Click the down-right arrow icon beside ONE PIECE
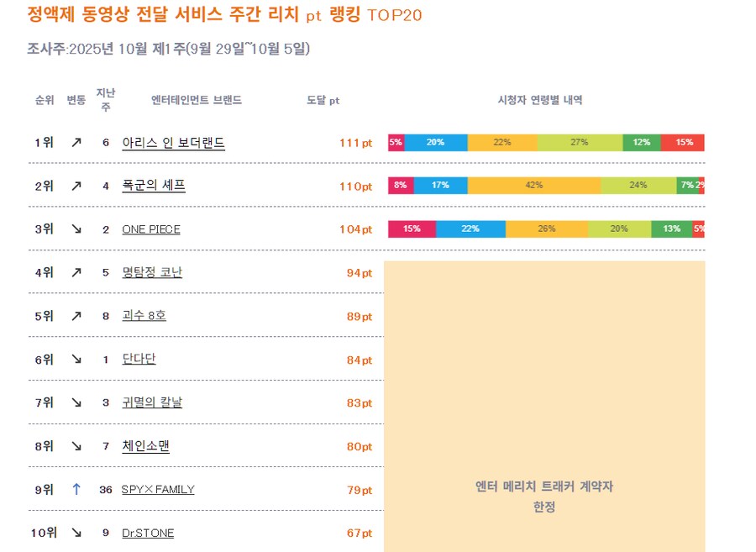 click(76, 229)
